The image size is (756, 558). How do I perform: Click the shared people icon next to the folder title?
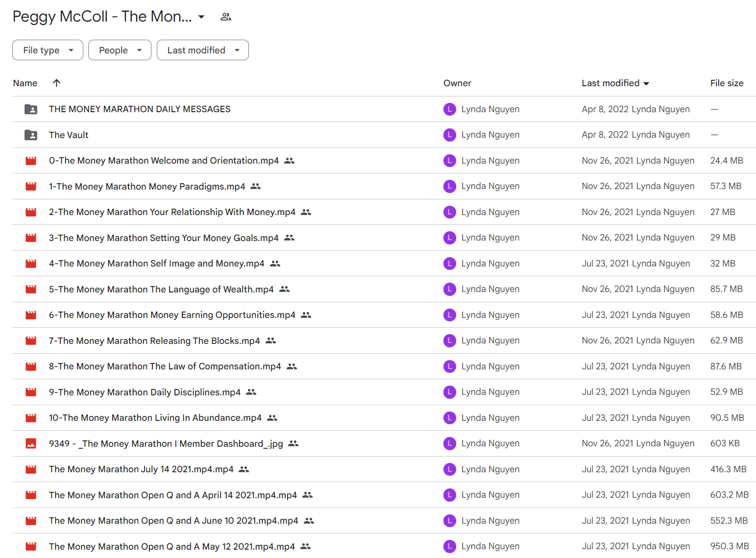click(x=225, y=17)
